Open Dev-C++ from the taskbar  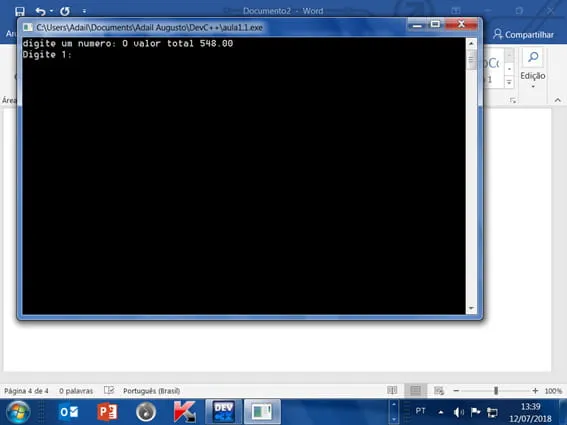click(223, 412)
